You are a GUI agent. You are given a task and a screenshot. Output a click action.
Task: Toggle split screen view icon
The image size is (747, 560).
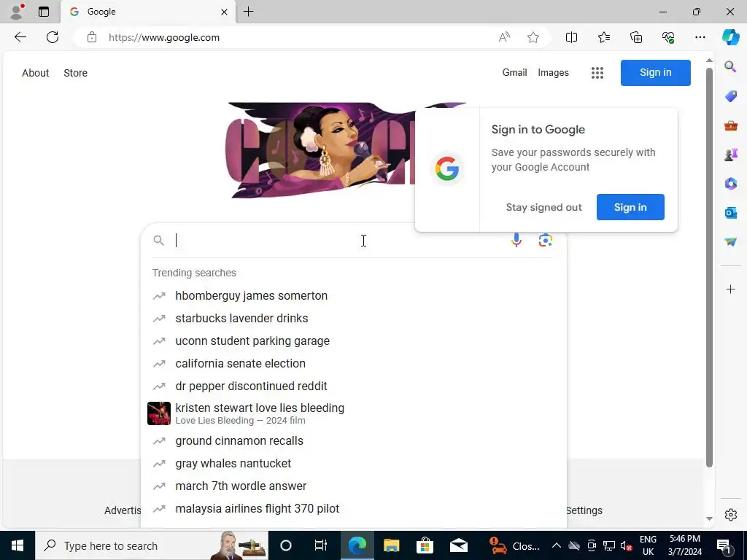point(571,37)
